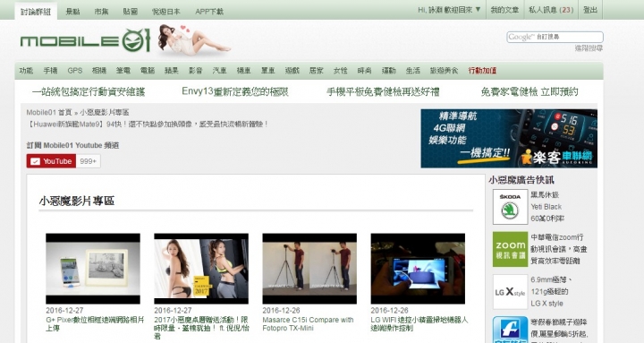Open the LG WIFI 遠控小精靈 title link
Viewport: 644px width, 343px height.
pos(419,324)
